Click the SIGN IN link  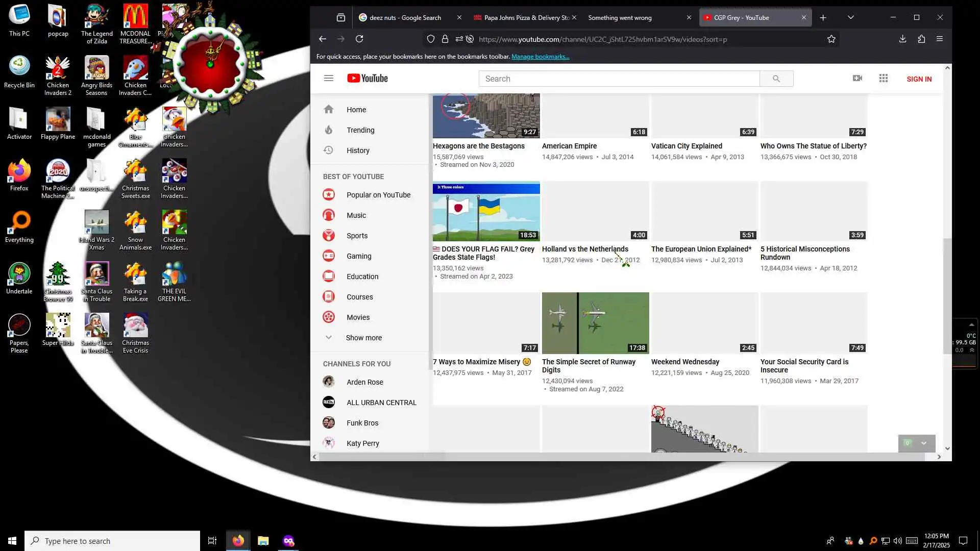[x=919, y=79]
